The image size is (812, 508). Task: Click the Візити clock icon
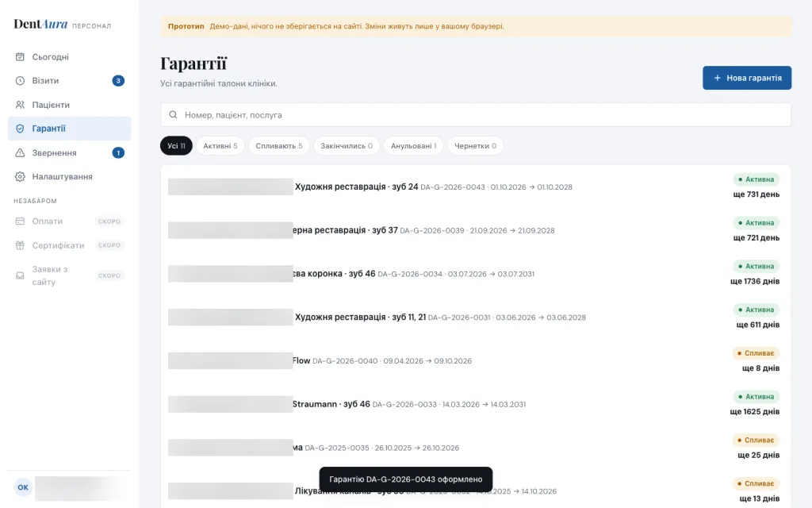(x=20, y=81)
